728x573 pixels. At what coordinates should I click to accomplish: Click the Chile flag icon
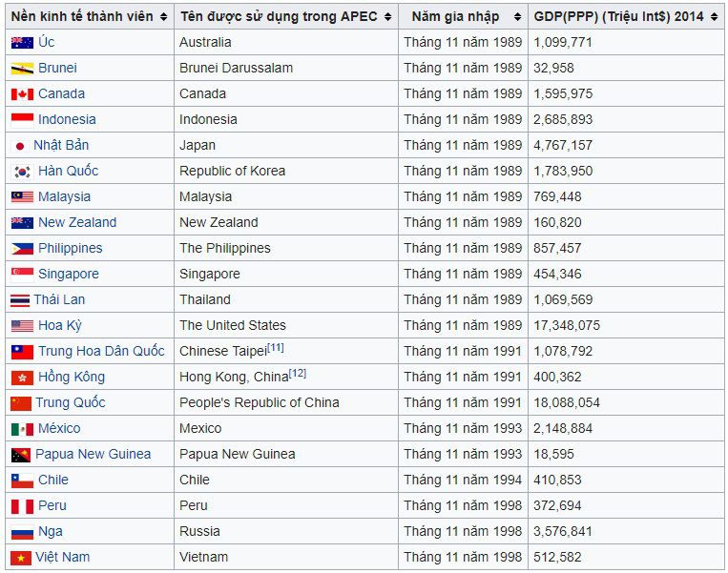(x=22, y=481)
